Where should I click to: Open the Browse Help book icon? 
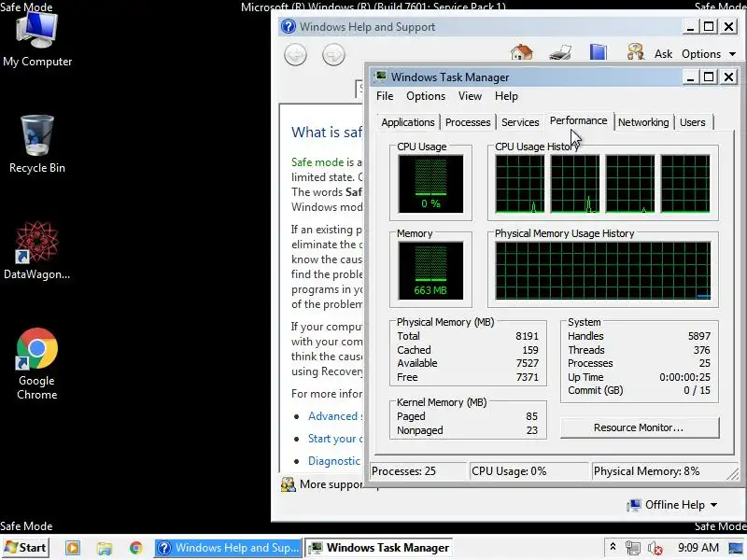click(x=598, y=52)
